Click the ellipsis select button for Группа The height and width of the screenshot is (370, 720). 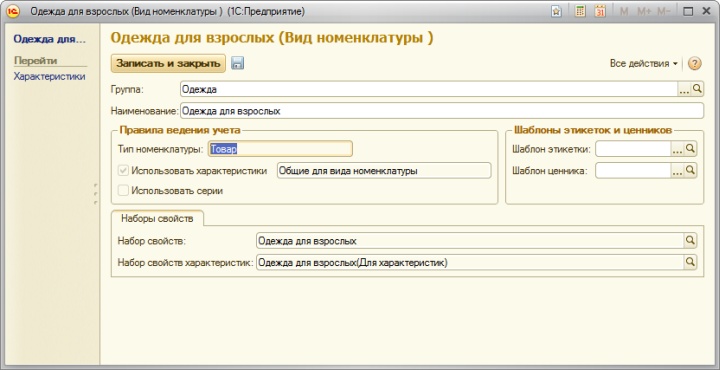pyautogui.click(x=684, y=89)
